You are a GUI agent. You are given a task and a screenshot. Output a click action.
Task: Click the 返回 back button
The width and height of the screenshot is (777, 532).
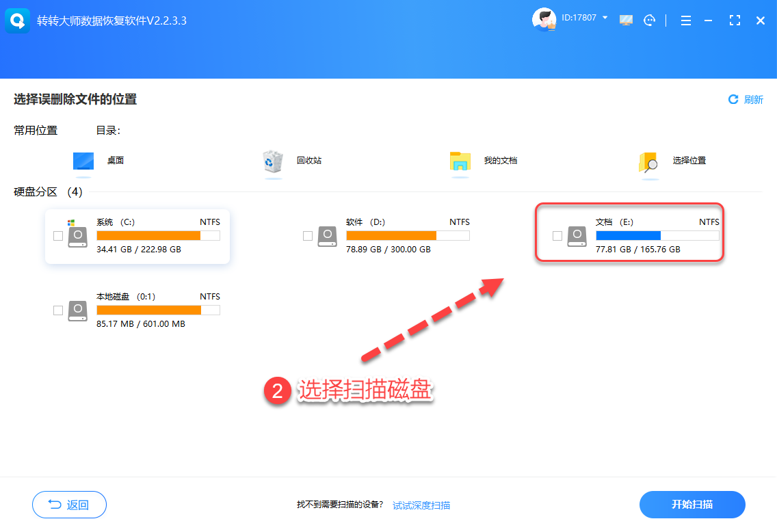(x=69, y=505)
